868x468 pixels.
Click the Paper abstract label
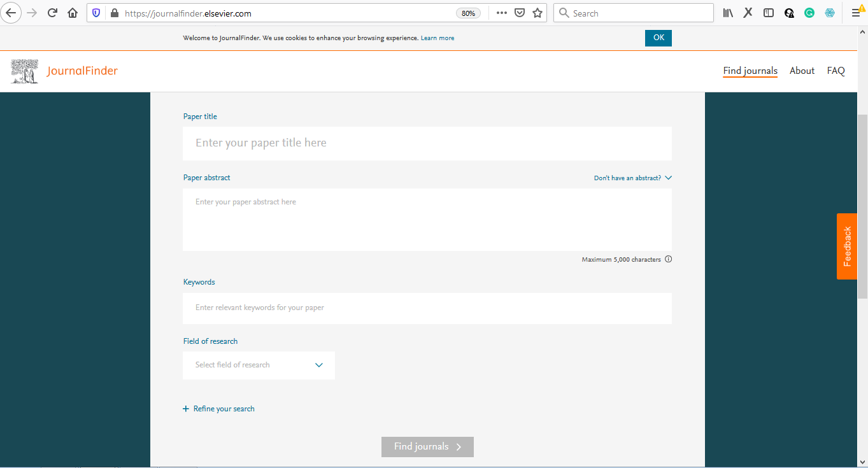(x=206, y=178)
